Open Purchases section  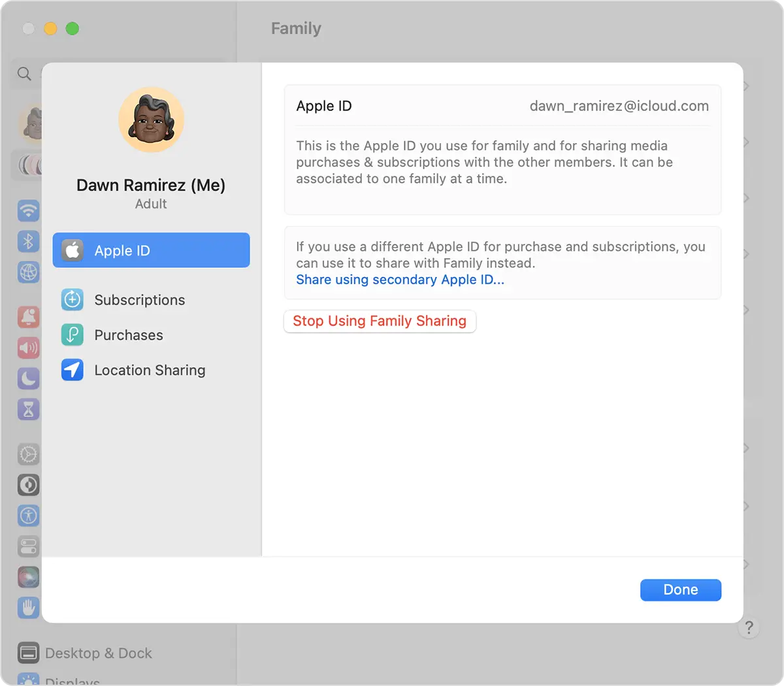click(151, 335)
